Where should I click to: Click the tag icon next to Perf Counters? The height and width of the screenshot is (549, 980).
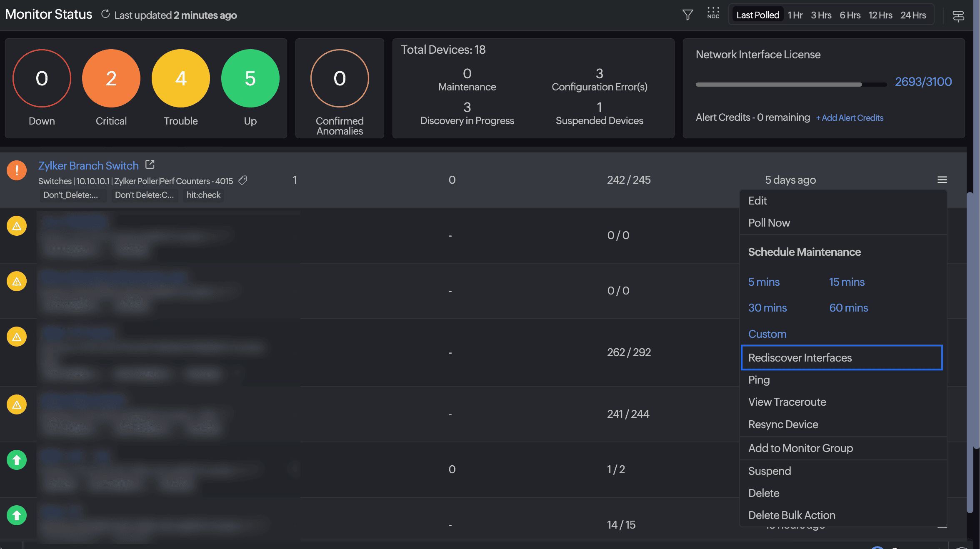242,180
